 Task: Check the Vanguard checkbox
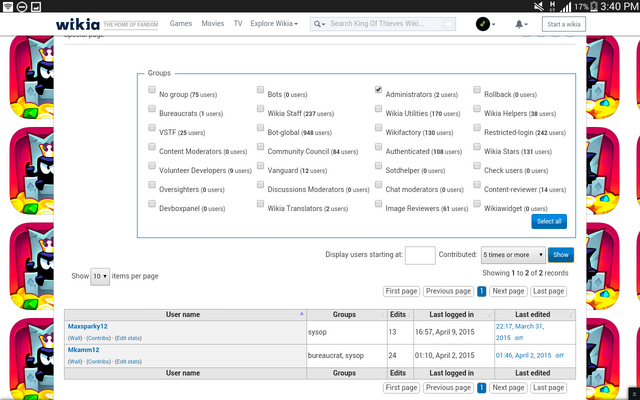pyautogui.click(x=260, y=165)
